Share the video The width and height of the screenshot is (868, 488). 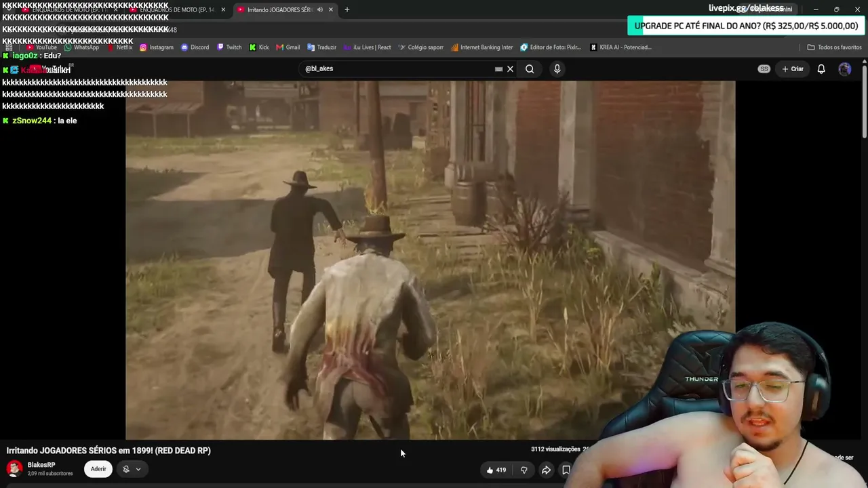pyautogui.click(x=546, y=470)
